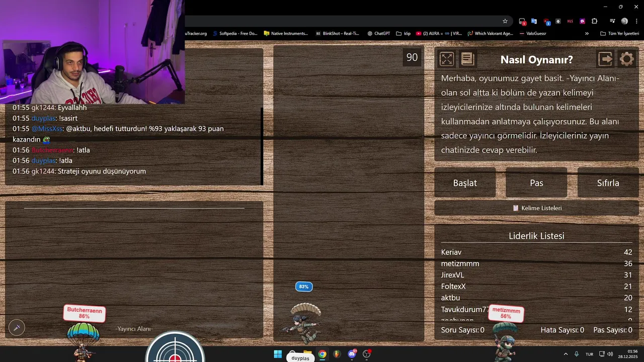
Task: Click the chat panel scrollbar
Action: 262,146
